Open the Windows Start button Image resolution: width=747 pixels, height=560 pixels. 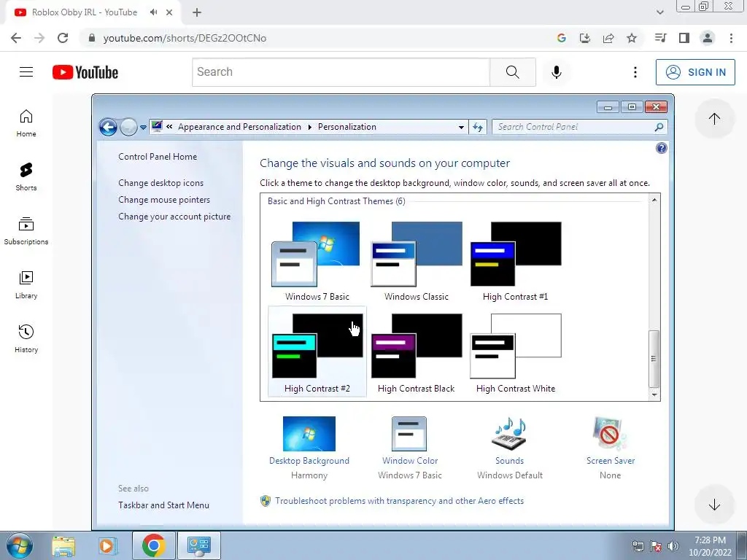point(19,545)
